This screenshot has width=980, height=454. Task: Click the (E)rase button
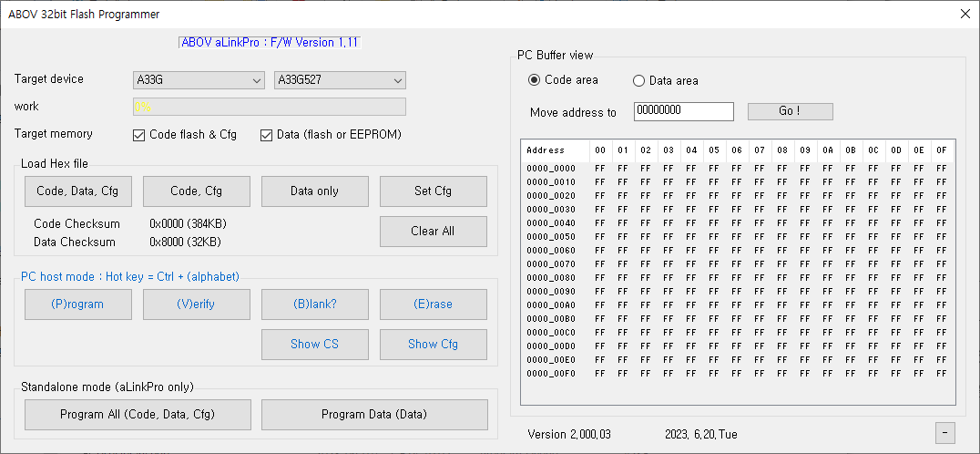click(x=433, y=304)
